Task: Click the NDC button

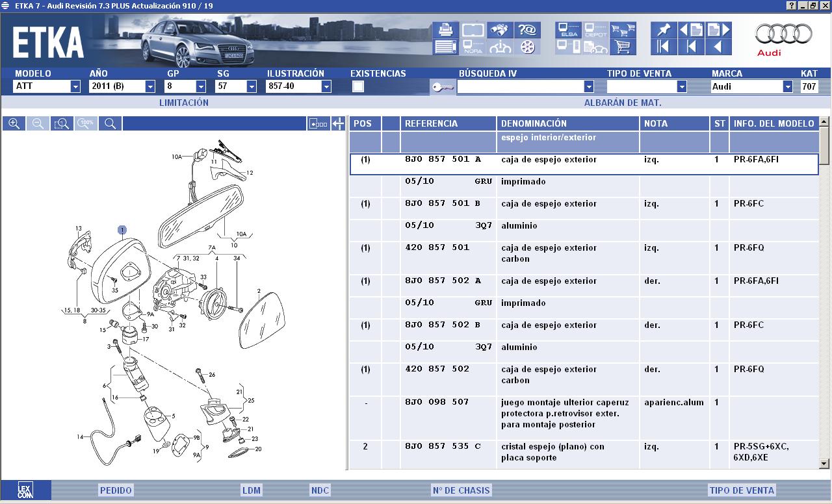Action: pos(320,490)
